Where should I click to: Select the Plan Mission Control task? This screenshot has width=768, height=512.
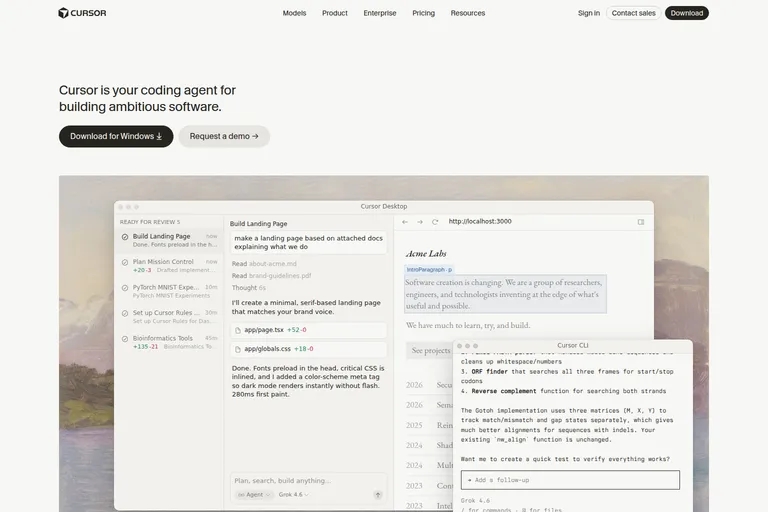click(169, 266)
